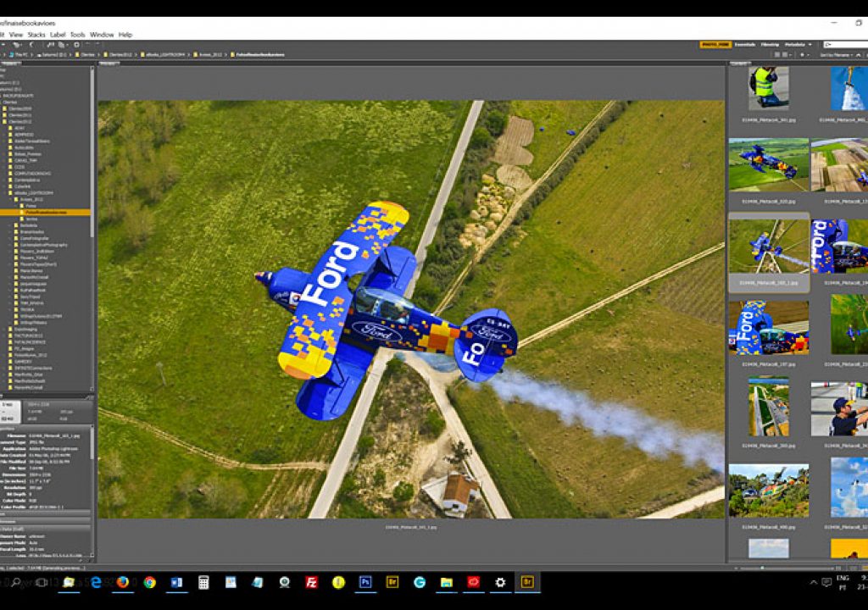Viewport: 868px width, 610px height.
Task: Switch to the Filmstrip workspace
Action: [770, 45]
